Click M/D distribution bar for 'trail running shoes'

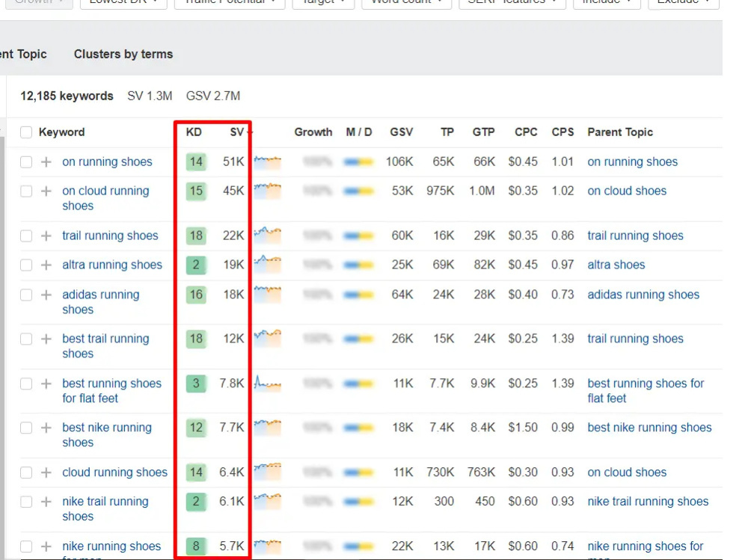358,236
